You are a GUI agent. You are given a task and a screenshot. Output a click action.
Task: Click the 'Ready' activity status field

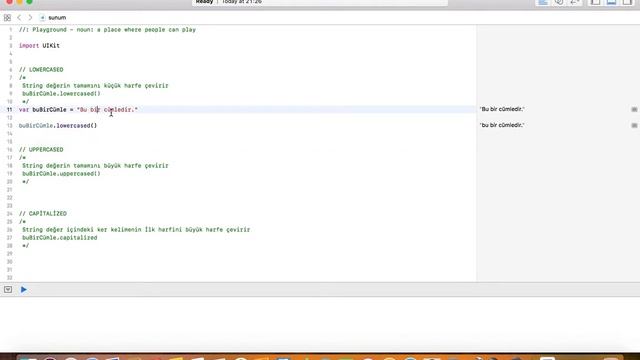320,2
